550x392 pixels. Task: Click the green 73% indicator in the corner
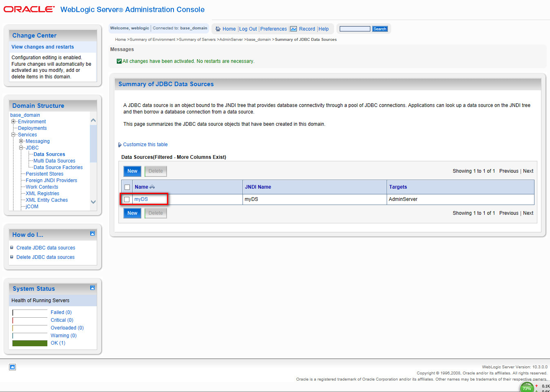[x=527, y=388]
